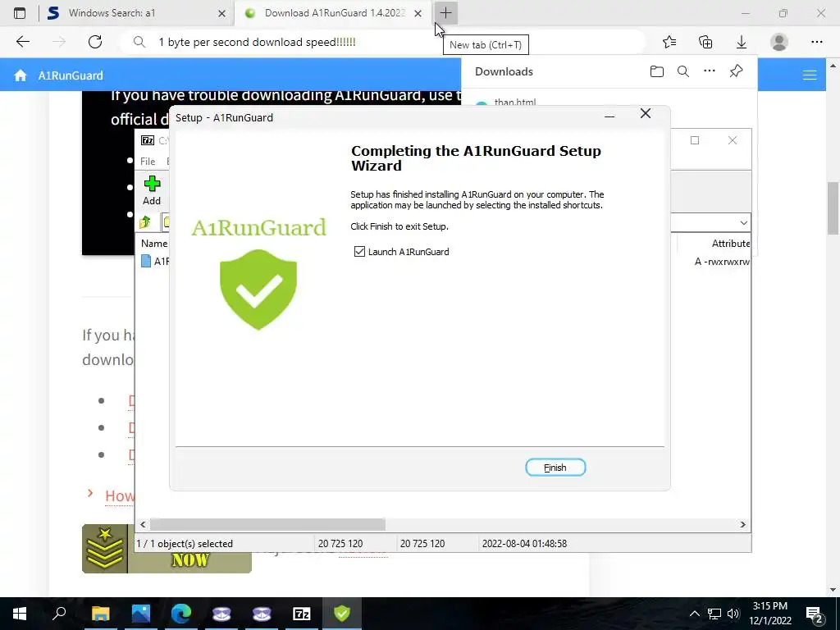Screen dimensions: 840x630
Task: Go up one folder in 7-Zip
Action: click(x=145, y=221)
